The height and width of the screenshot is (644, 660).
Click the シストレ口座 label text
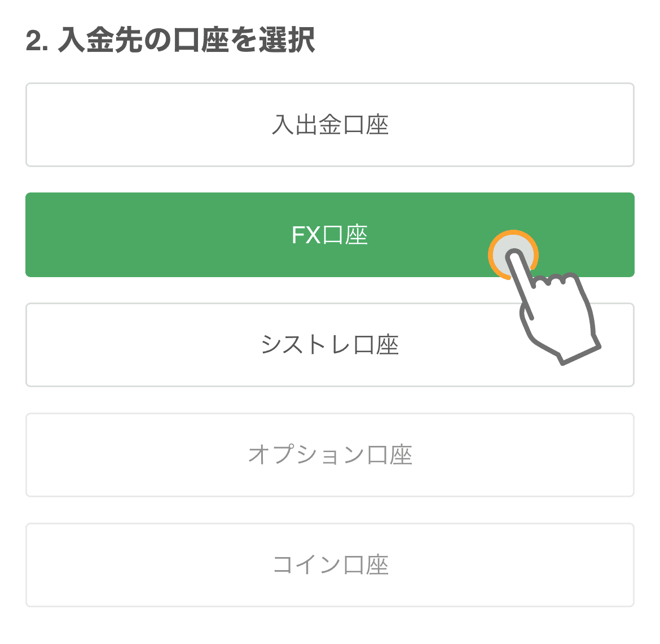pyautogui.click(x=329, y=344)
